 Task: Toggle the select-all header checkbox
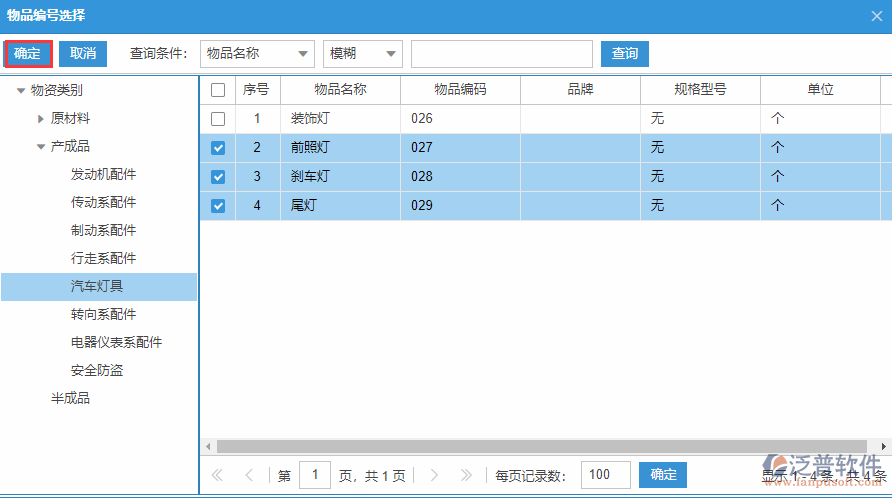point(218,90)
